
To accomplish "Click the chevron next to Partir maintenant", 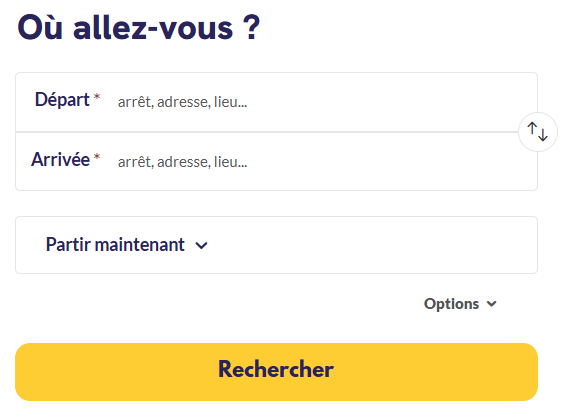I will (x=201, y=246).
